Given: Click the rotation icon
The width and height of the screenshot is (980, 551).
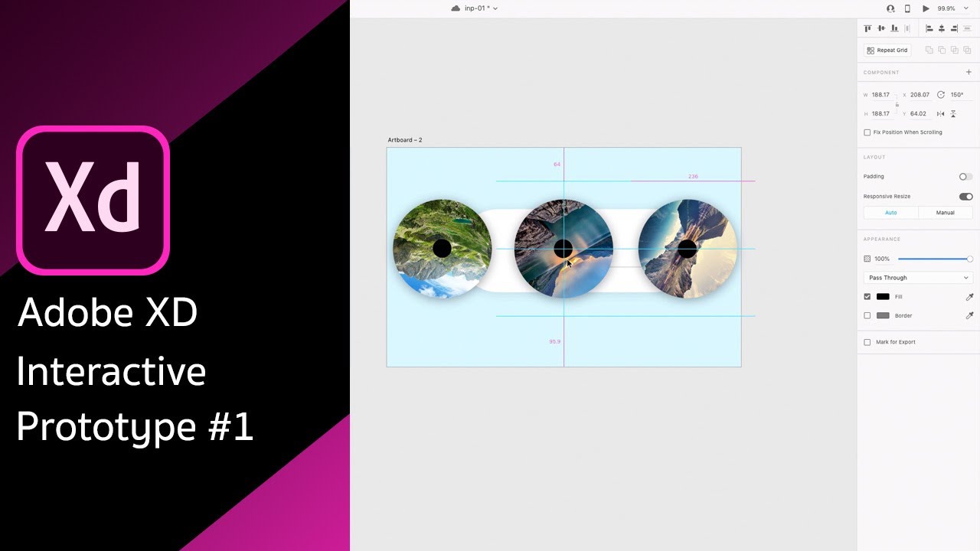Looking at the screenshot, I should (x=941, y=95).
